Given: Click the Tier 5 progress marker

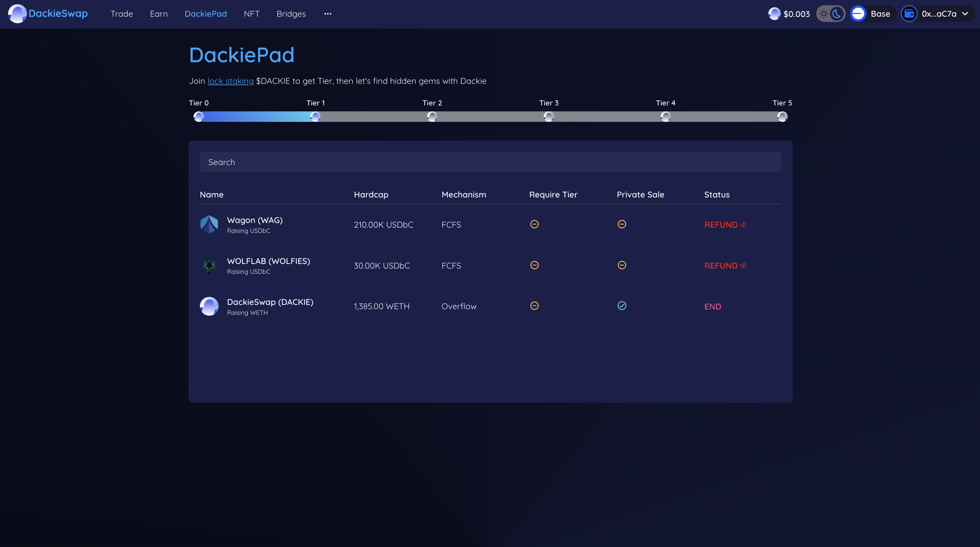Looking at the screenshot, I should tap(782, 116).
